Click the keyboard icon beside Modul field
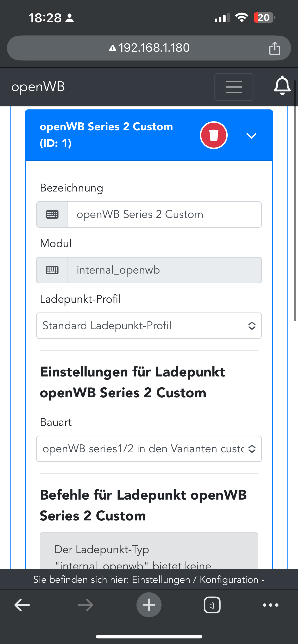This screenshot has width=298, height=644. [52, 270]
